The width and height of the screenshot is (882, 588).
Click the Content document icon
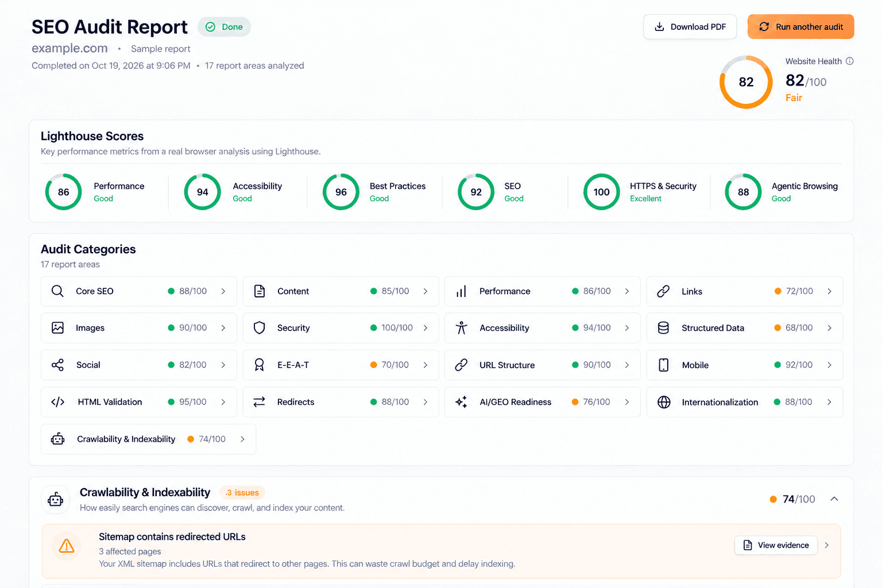(x=260, y=291)
